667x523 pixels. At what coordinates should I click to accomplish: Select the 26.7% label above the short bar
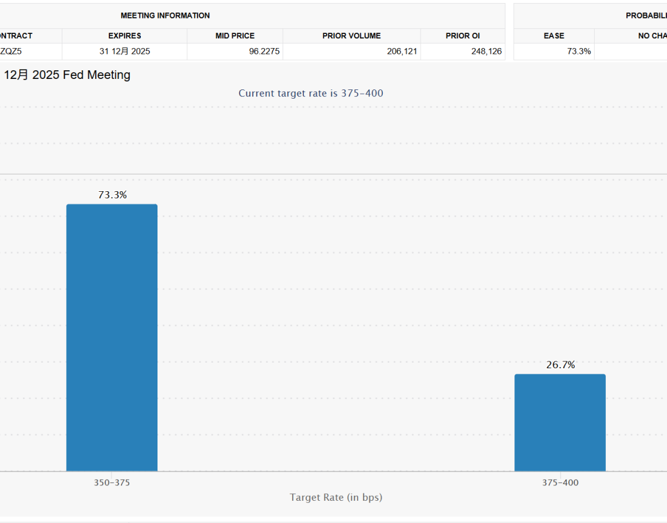(560, 365)
